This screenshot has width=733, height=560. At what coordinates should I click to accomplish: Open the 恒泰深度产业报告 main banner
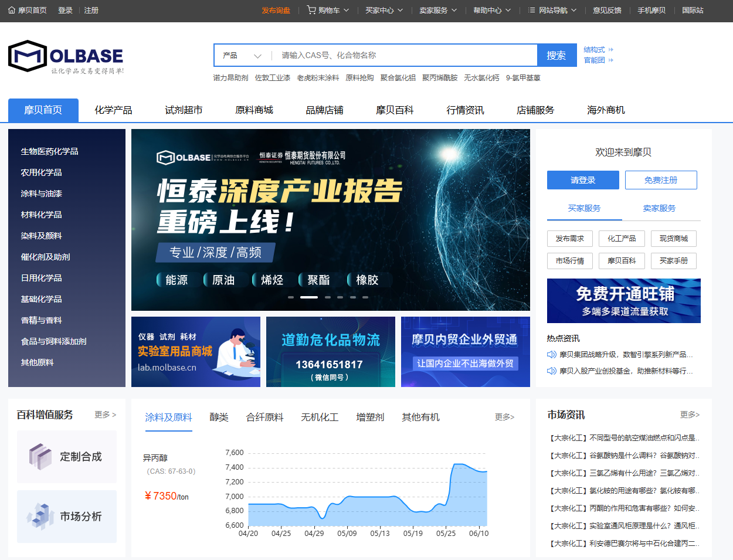331,220
